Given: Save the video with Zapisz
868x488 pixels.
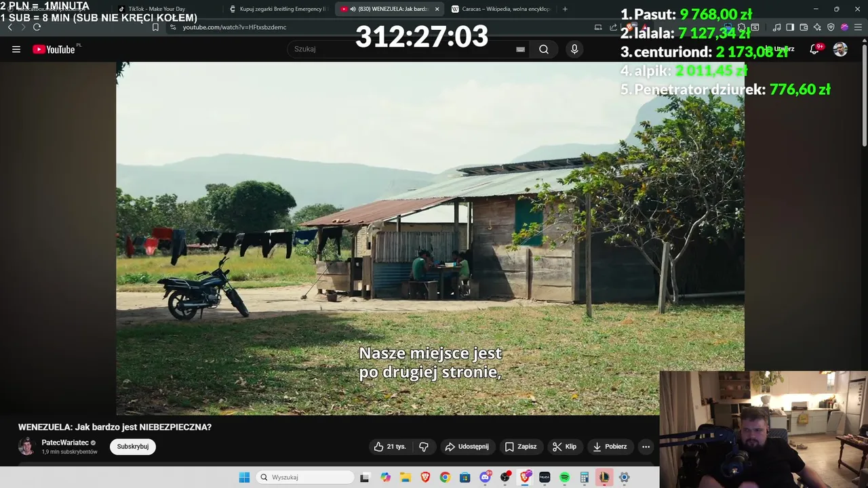Looking at the screenshot, I should pyautogui.click(x=521, y=447).
